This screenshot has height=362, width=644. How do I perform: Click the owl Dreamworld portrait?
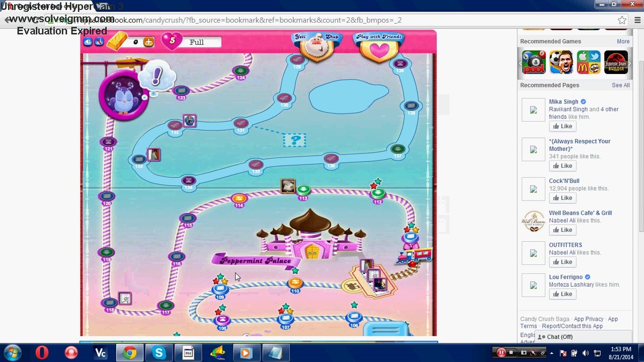coord(124,95)
